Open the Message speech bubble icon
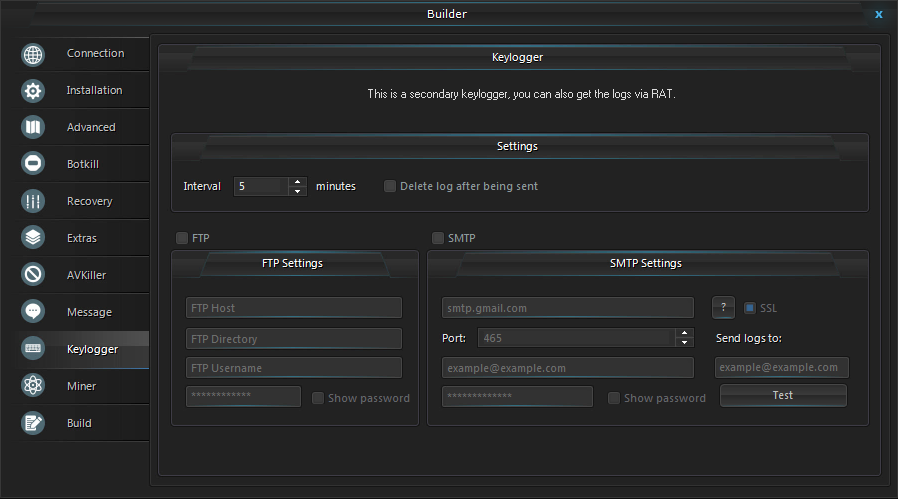 33,311
